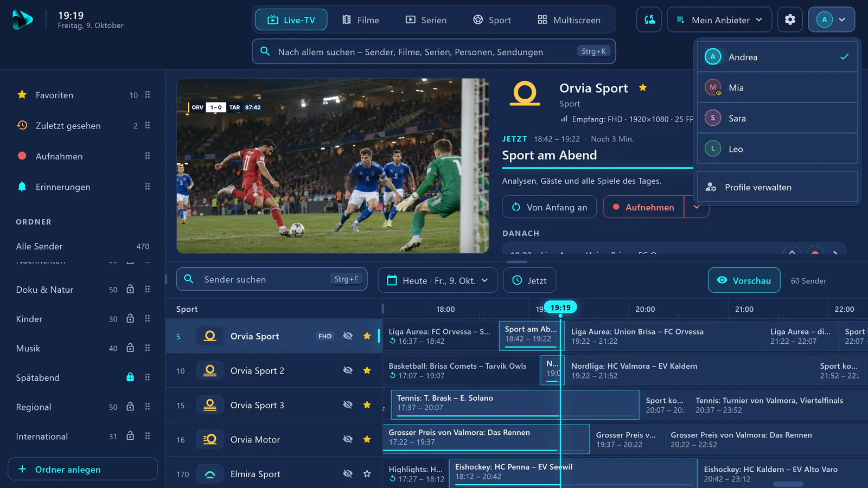This screenshot has height=488, width=868.
Task: Click the live video preview thumbnail
Action: (x=333, y=166)
